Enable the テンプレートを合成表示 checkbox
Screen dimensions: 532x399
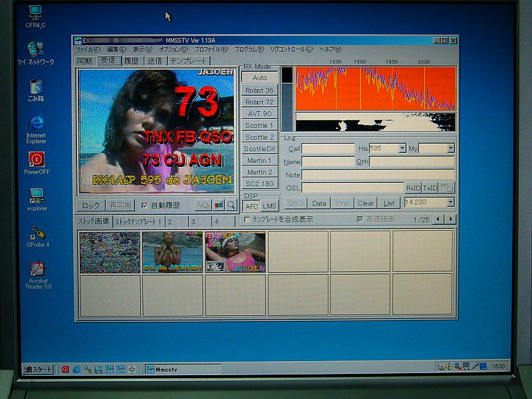(247, 219)
